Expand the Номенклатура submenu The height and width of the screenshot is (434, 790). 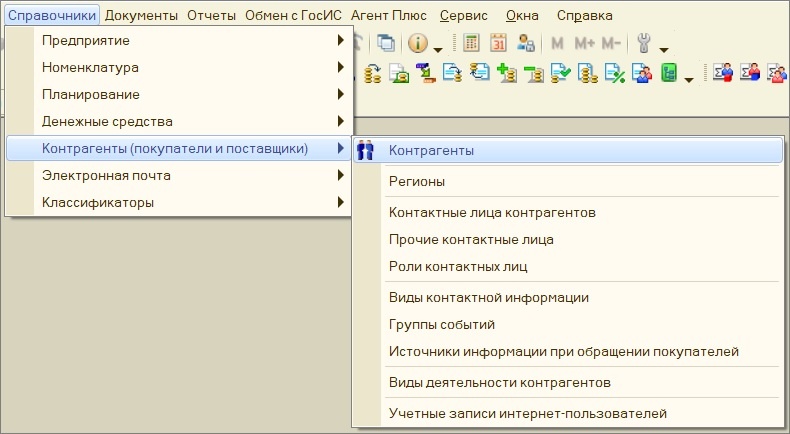click(x=178, y=68)
